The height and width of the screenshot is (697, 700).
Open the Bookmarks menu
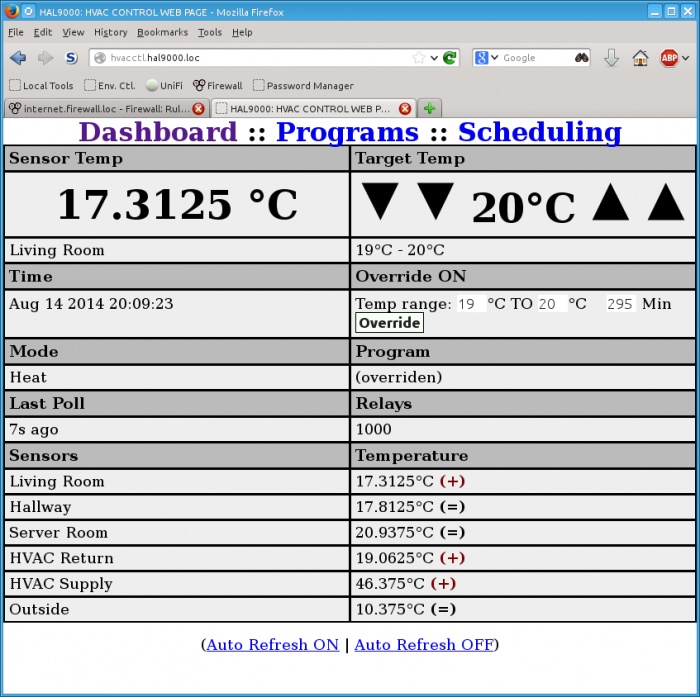click(x=162, y=32)
